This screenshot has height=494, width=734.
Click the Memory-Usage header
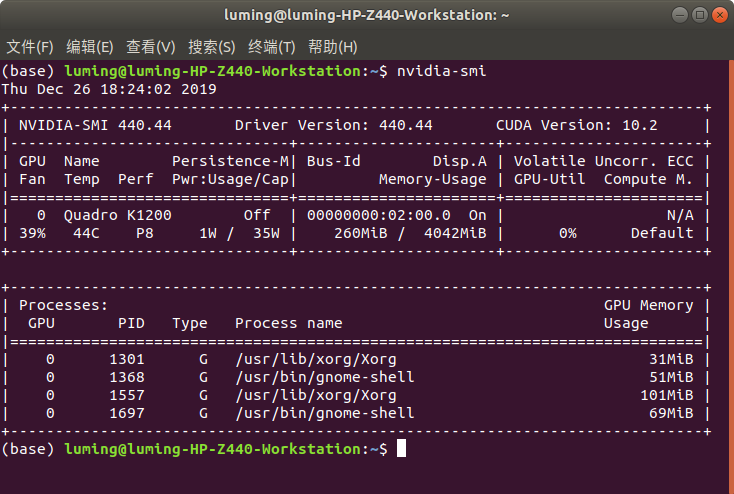coord(433,179)
